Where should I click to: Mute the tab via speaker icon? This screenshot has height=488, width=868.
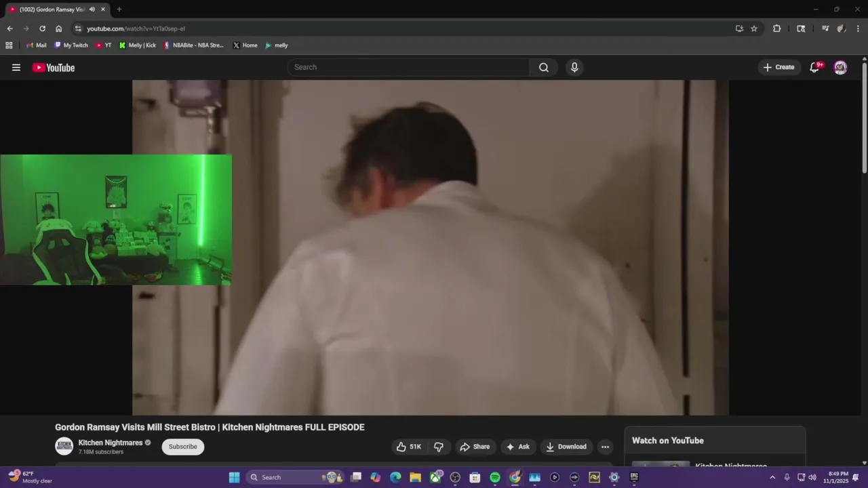(92, 9)
